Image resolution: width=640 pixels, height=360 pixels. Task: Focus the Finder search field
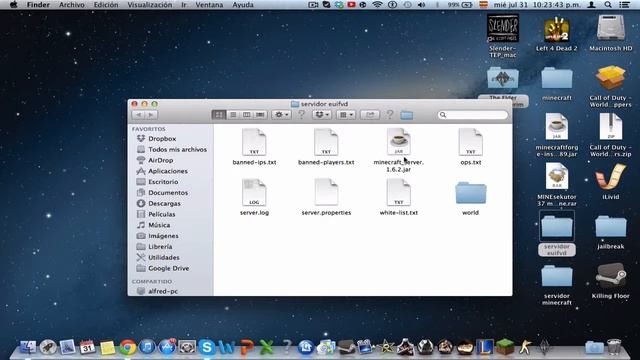tap(473, 115)
